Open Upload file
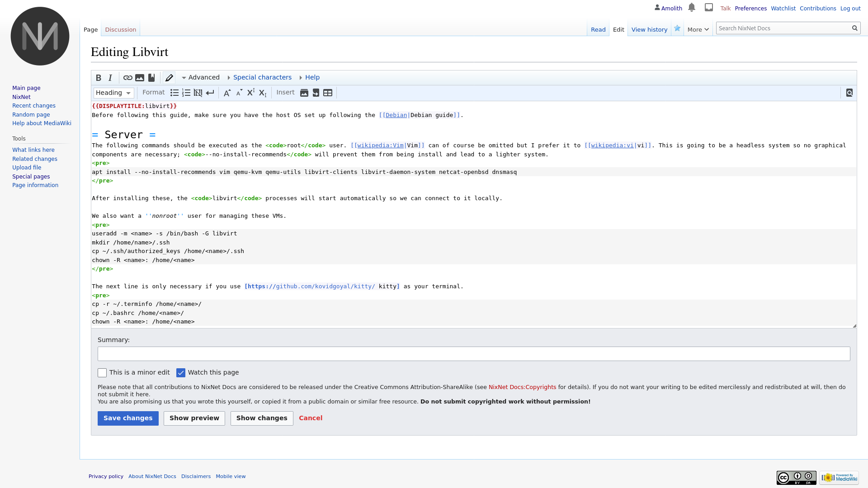The width and height of the screenshot is (868, 488). 27,168
